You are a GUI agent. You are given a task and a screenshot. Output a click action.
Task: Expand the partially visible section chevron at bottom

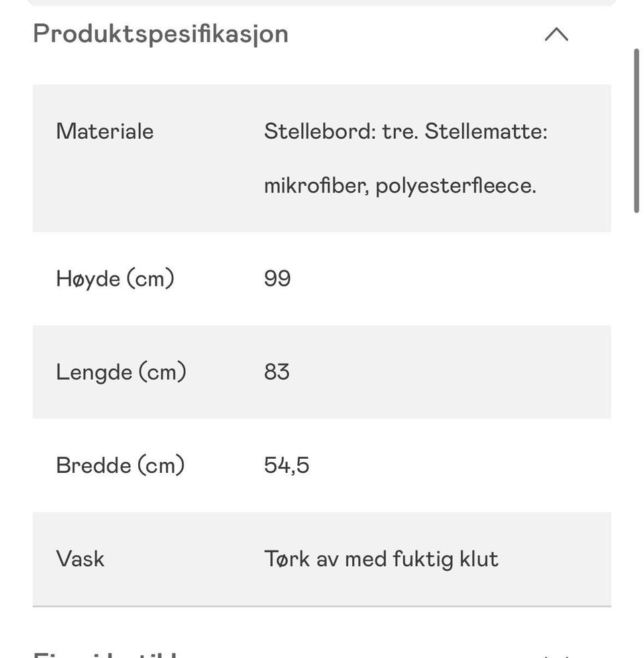[556, 653]
